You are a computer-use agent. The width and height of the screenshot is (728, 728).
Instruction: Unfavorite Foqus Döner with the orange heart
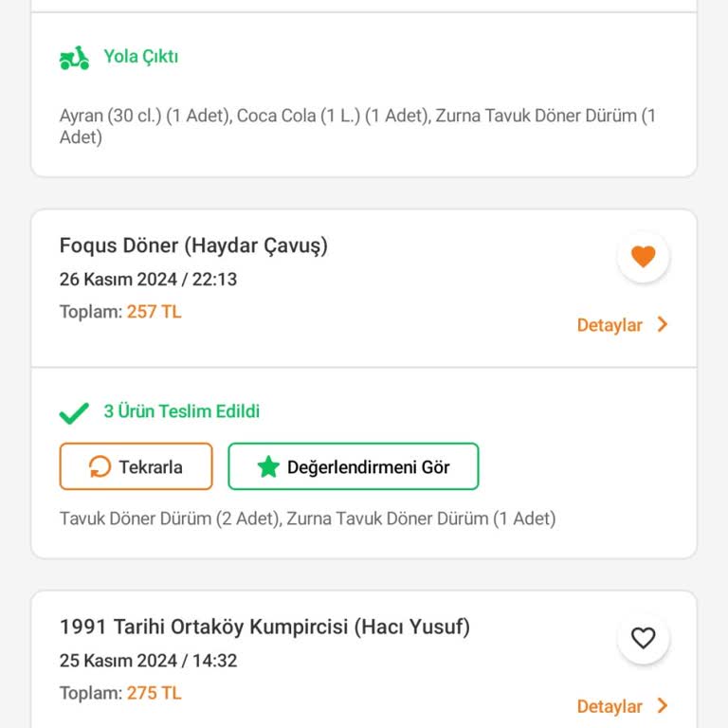click(644, 257)
